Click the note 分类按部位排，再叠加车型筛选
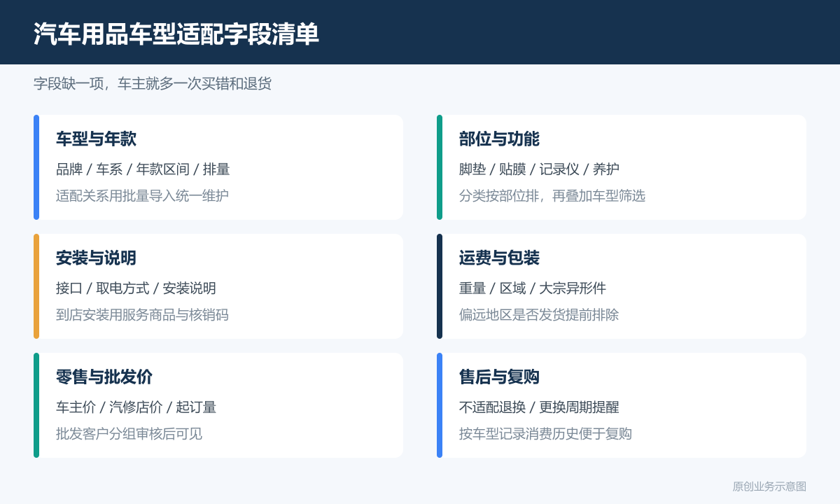840x504 pixels. 552,196
